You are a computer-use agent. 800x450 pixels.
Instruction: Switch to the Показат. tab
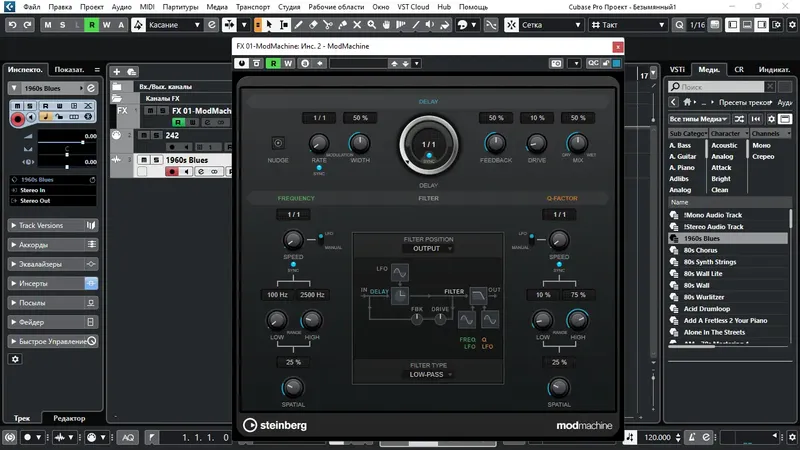pos(69,69)
